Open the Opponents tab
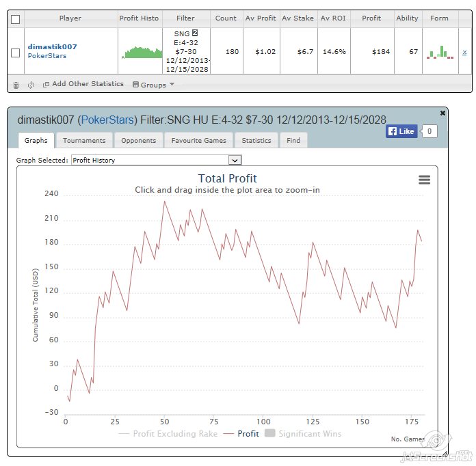Image resolution: width=476 pixels, height=466 pixels. [x=139, y=141]
